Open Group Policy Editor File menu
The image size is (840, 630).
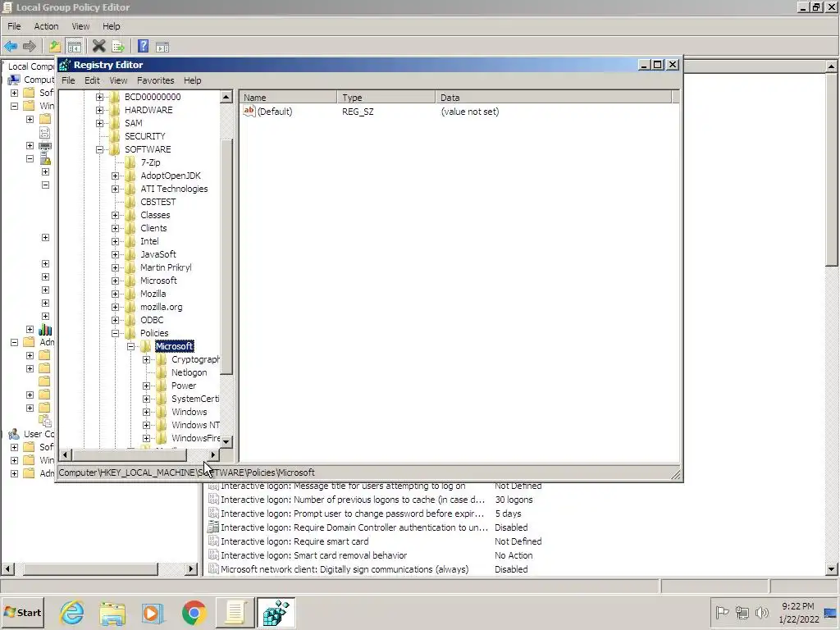[14, 26]
